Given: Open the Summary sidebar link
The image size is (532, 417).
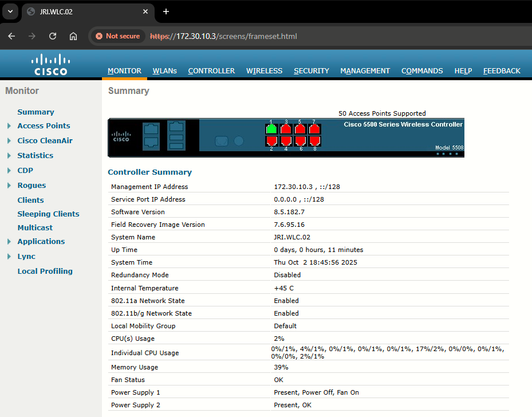Looking at the screenshot, I should coord(36,112).
